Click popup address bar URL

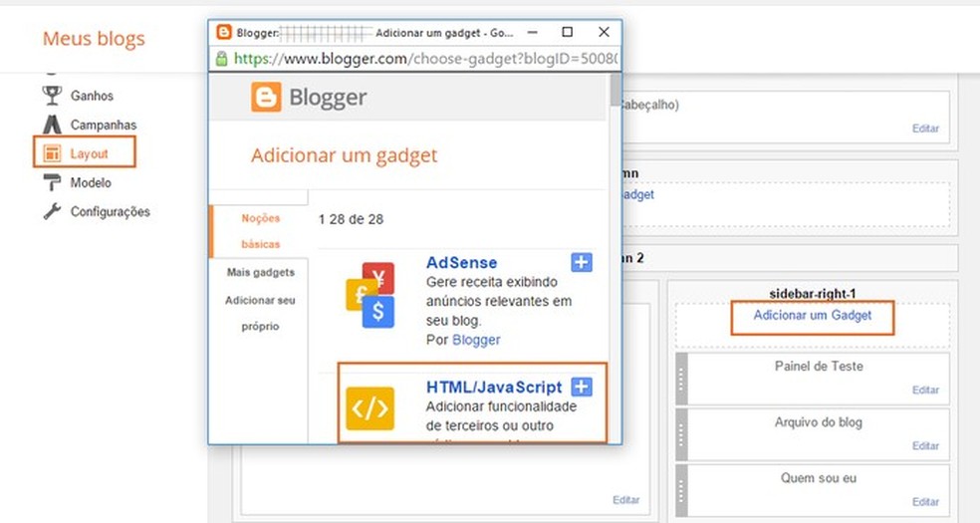[425, 59]
